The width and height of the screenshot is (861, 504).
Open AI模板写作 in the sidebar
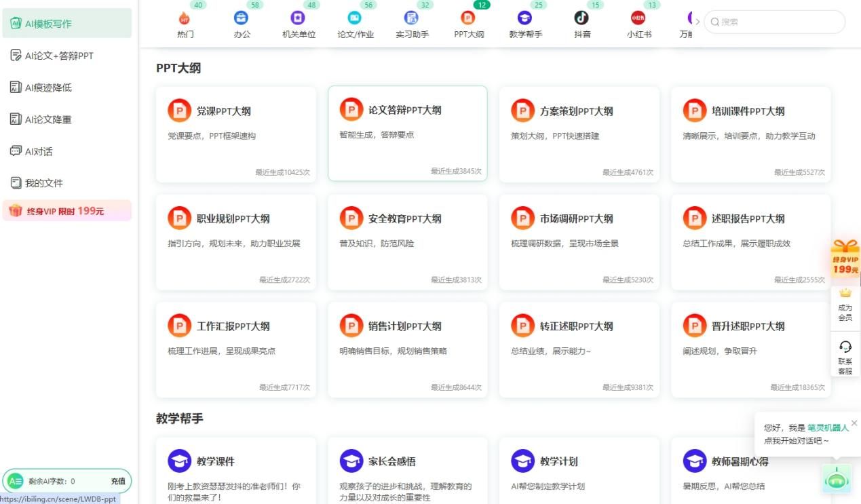[66, 24]
